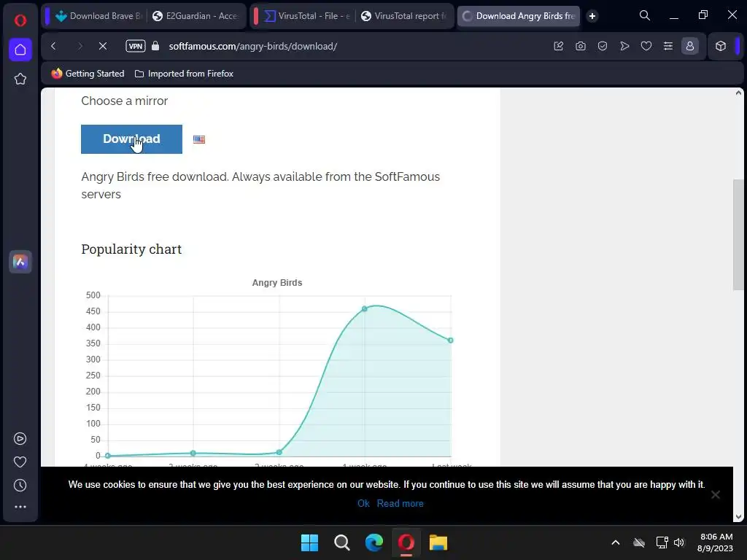
Task: Select the Download Angry Birds tab
Action: 519,16
